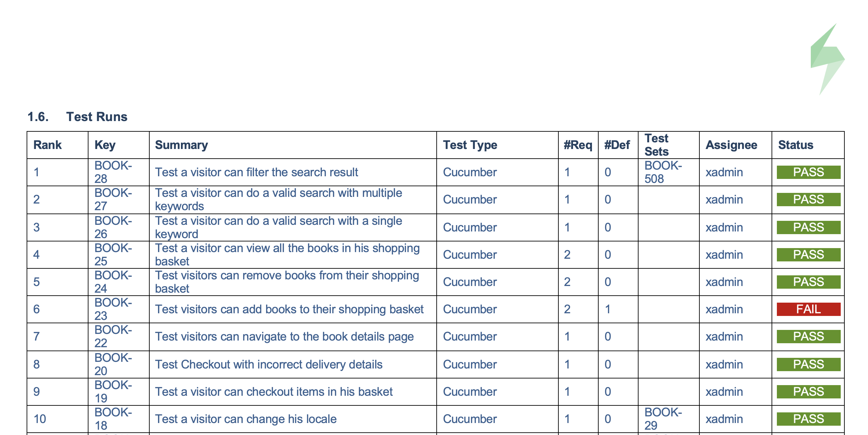
Task: Select 'Test visitors can add books to their shopping basket'
Action: tap(289, 309)
